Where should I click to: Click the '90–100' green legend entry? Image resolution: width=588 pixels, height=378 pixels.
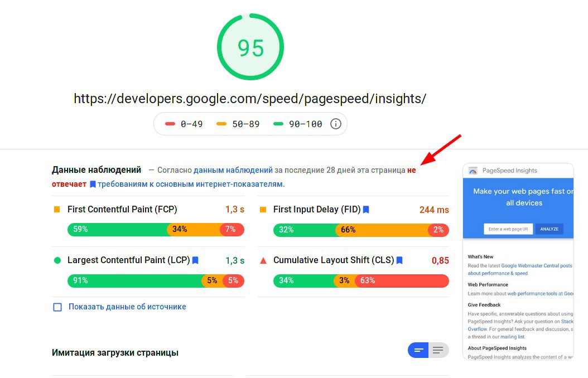[x=297, y=124]
